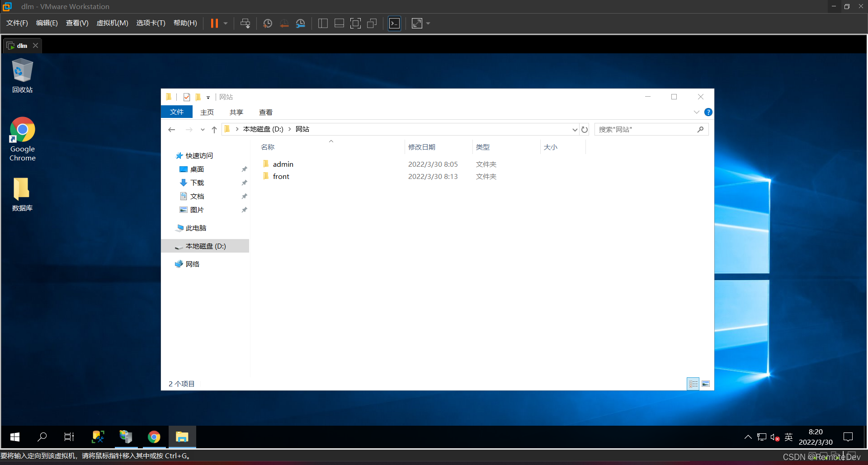Select 下载 in navigation pane

point(197,183)
